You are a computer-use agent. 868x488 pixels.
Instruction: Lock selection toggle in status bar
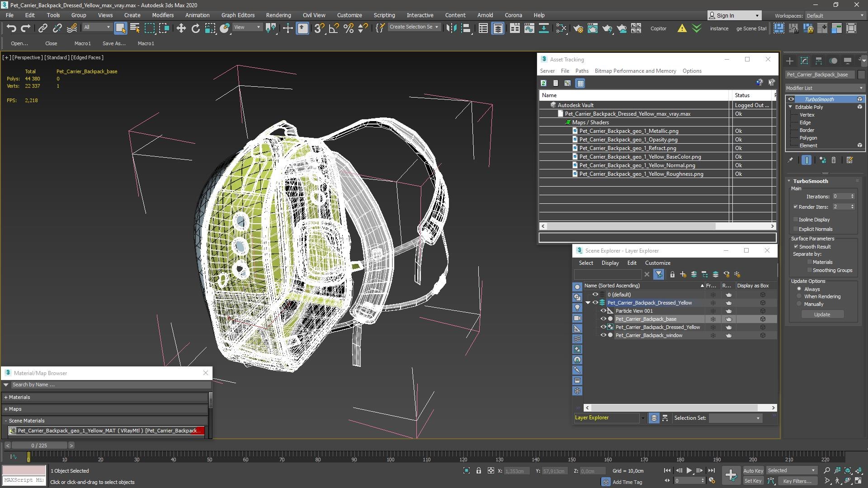[x=478, y=471]
